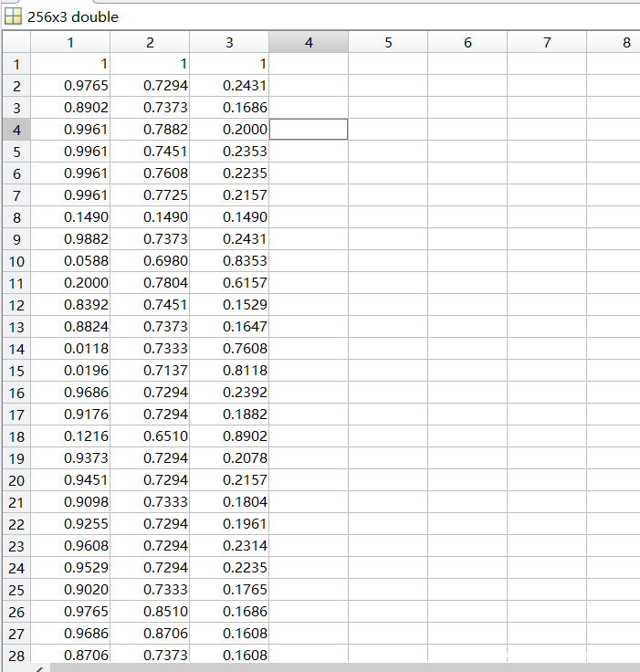Select column header 3
640x672 pixels.
tap(229, 42)
